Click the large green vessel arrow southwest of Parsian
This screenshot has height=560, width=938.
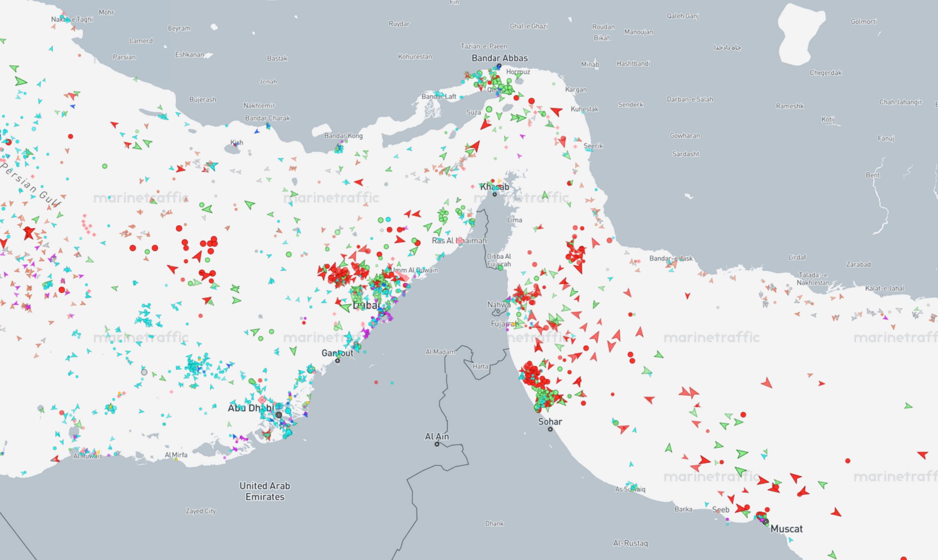21,81
